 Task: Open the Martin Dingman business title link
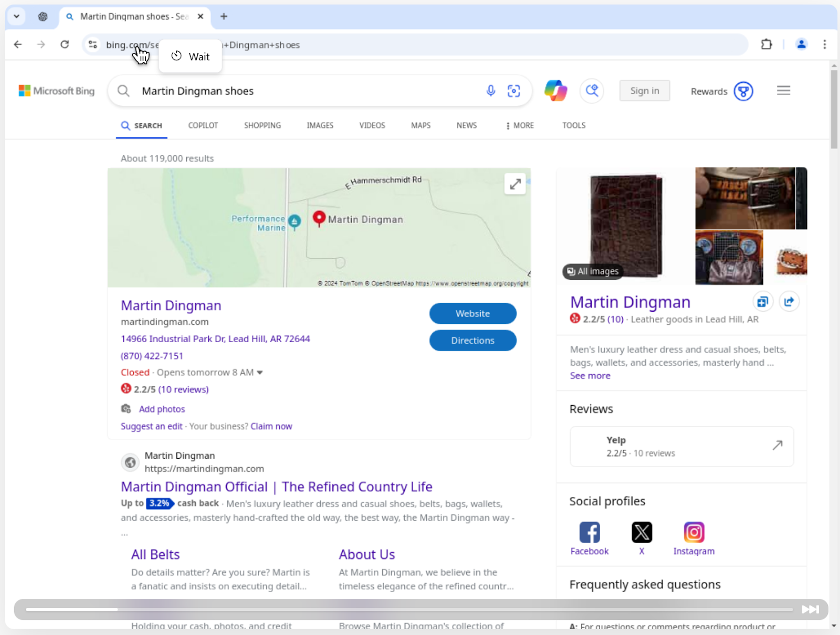(171, 305)
